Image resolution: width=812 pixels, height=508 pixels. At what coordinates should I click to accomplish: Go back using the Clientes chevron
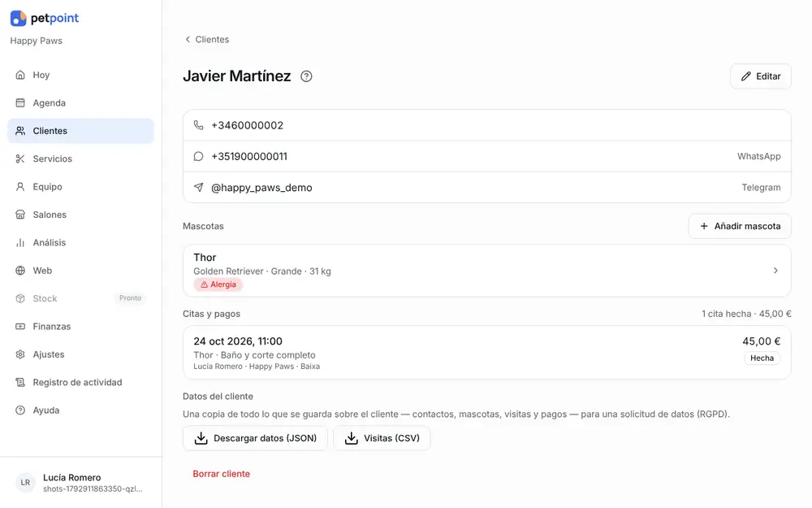(x=188, y=39)
